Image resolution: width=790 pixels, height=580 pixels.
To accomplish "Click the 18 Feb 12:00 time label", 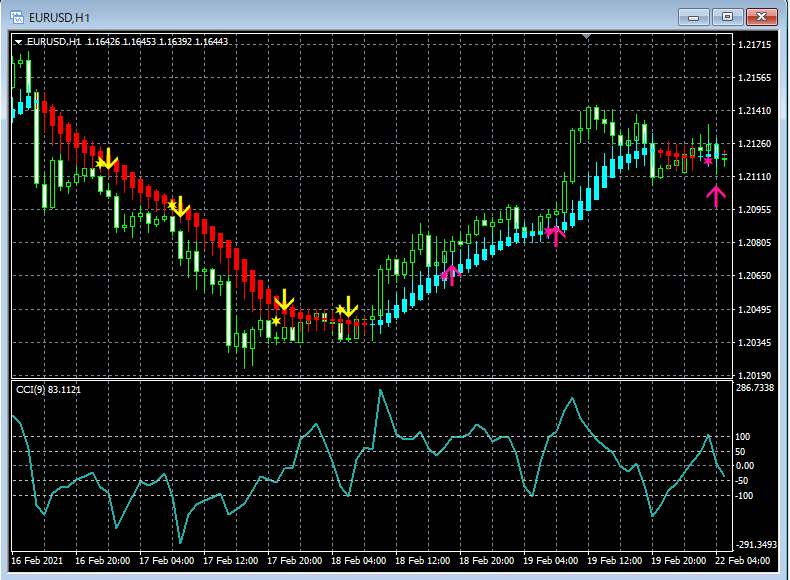I will tap(422, 560).
